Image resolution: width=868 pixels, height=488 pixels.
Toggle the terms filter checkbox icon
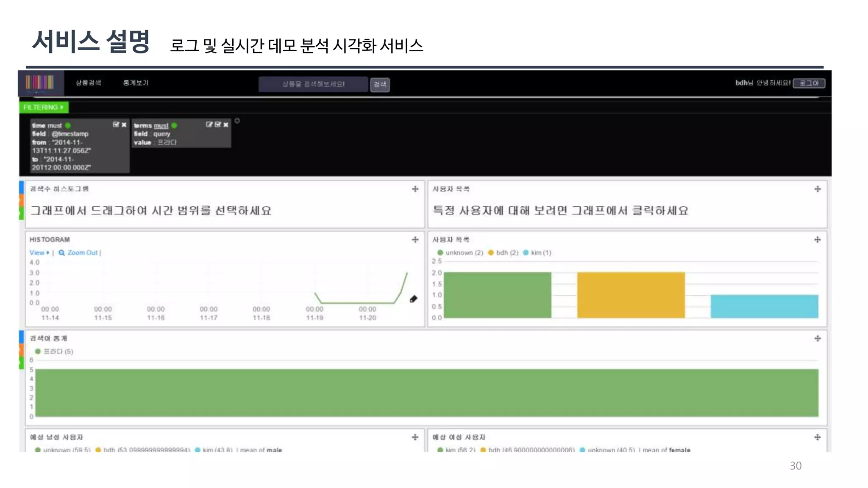[x=218, y=125]
